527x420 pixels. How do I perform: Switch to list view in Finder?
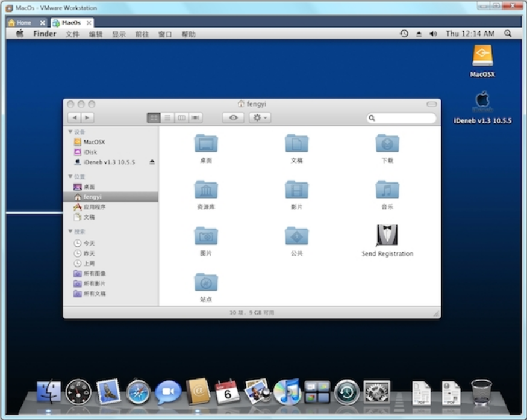[x=168, y=118]
